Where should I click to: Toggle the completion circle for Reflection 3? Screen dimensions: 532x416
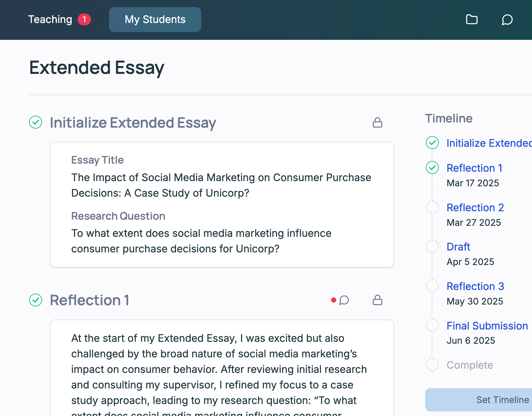coord(432,285)
